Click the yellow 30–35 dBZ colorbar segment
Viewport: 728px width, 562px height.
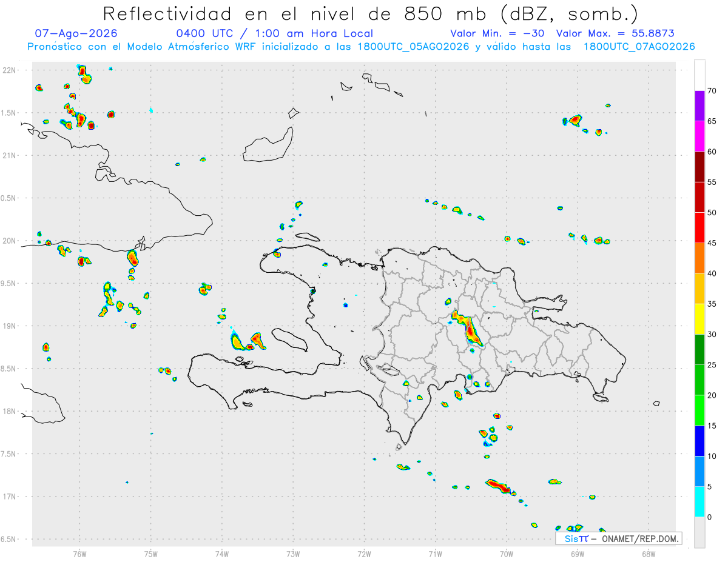[699, 319]
